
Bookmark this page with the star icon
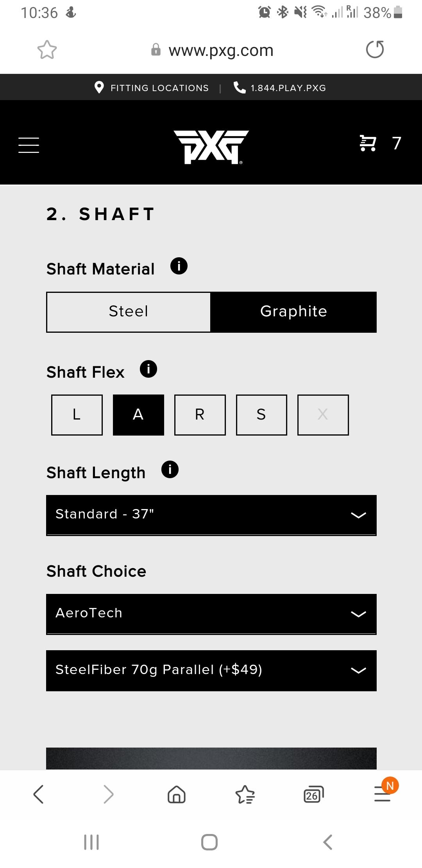point(47,50)
